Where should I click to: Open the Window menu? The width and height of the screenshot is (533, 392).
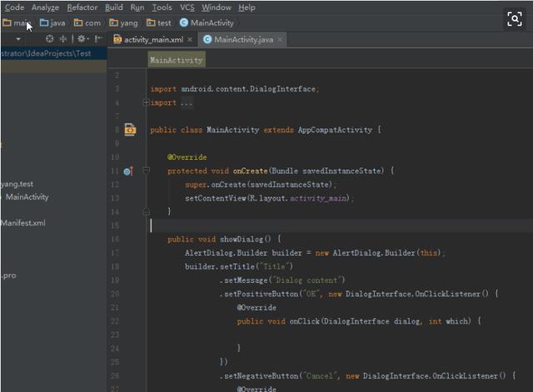click(x=217, y=7)
